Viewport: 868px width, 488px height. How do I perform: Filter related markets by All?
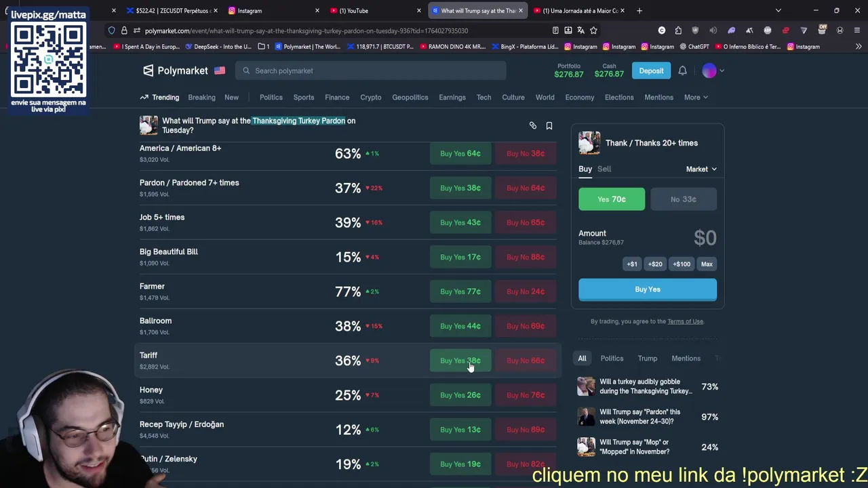pos(582,359)
